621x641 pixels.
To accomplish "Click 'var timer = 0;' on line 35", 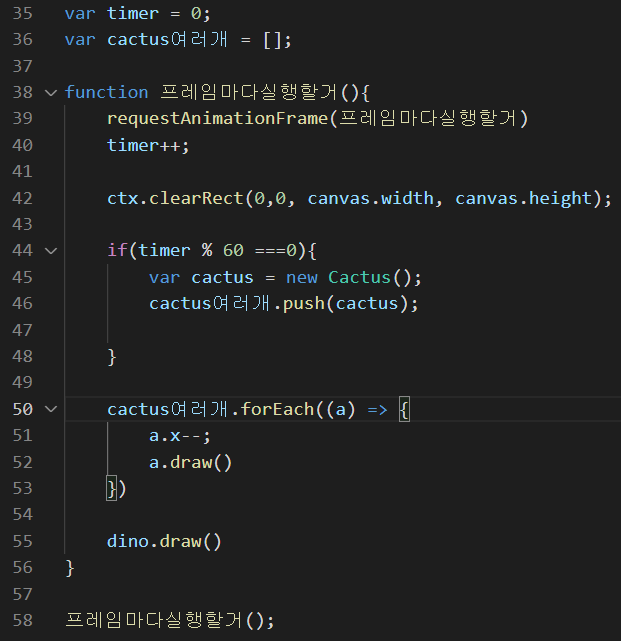I will click(x=138, y=14).
